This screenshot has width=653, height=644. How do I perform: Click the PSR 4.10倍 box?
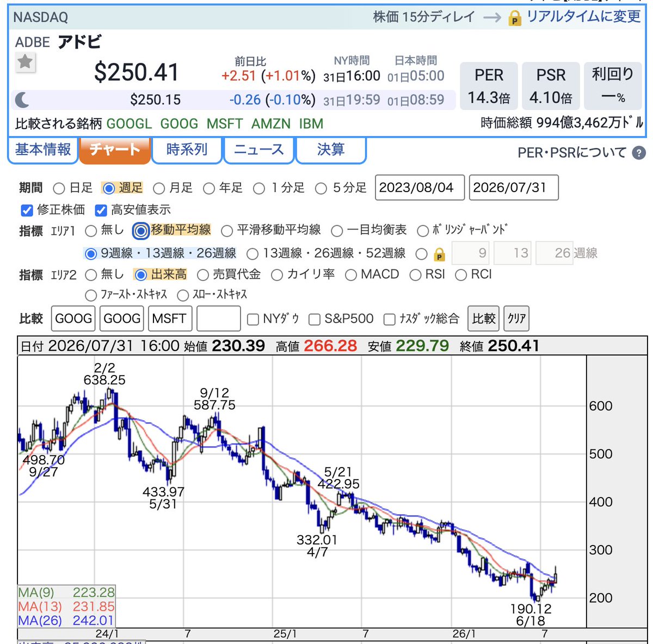coord(551,86)
